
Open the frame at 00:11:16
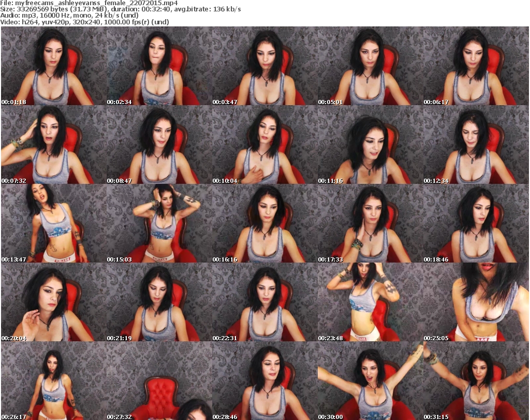click(371, 144)
